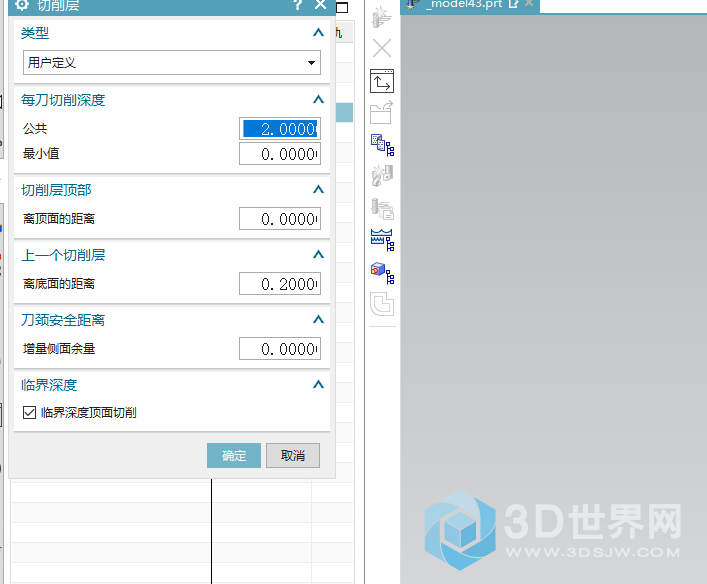
Task: Click the 最小值 input field
Action: tap(280, 154)
